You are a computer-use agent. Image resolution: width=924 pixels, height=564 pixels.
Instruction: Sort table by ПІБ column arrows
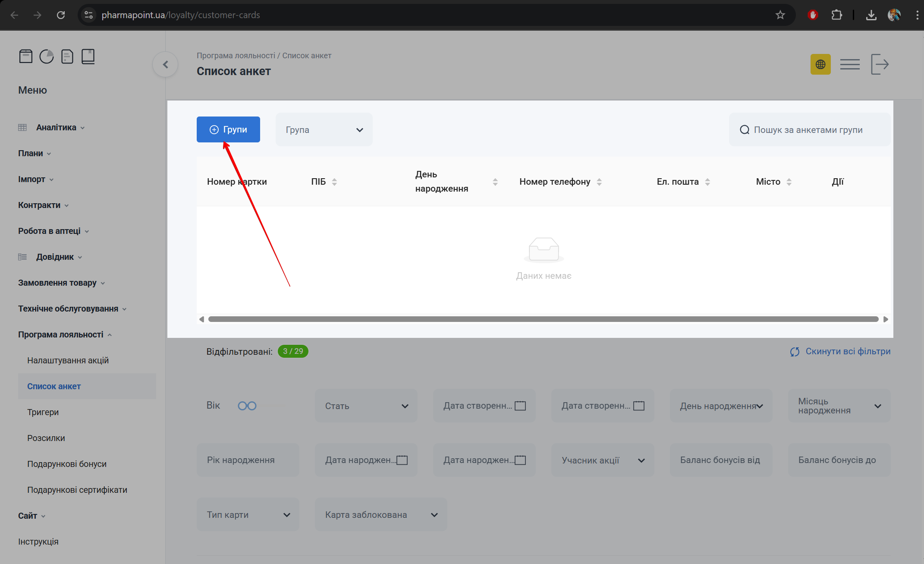point(334,182)
